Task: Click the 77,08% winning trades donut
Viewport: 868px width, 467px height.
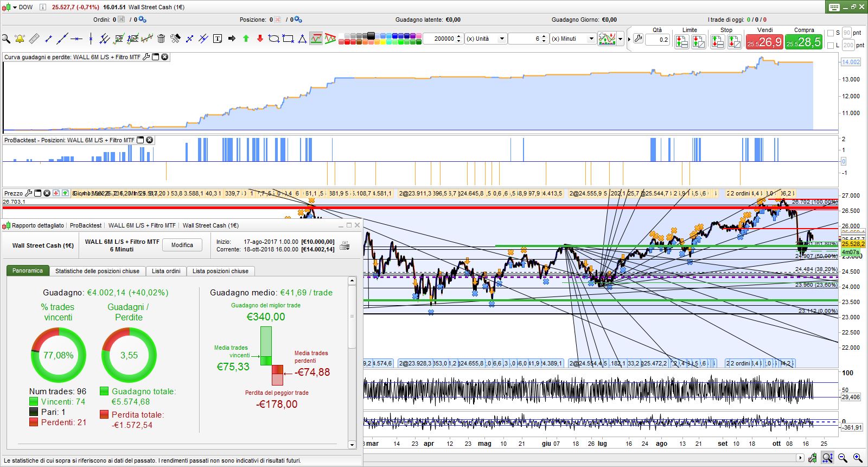Action: coord(59,355)
